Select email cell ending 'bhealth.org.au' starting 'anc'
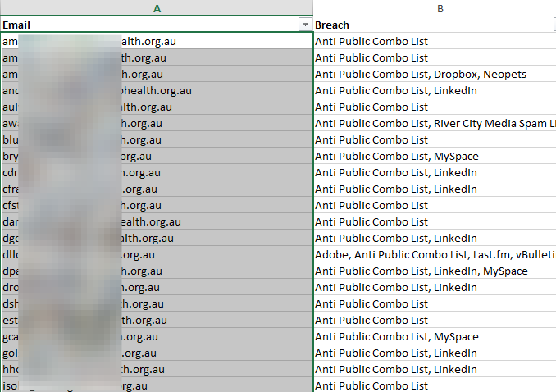This screenshot has width=556, height=392. click(157, 90)
